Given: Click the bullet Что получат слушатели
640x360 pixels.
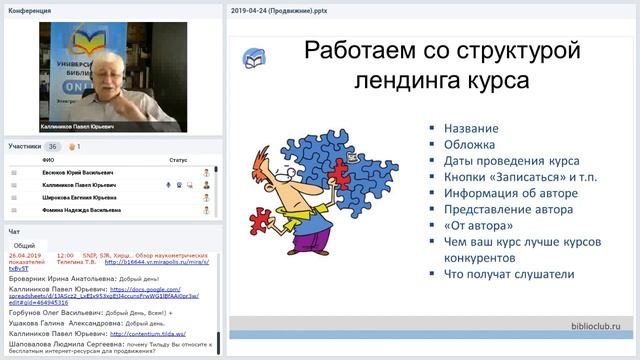Looking at the screenshot, I should pyautogui.click(x=509, y=274).
